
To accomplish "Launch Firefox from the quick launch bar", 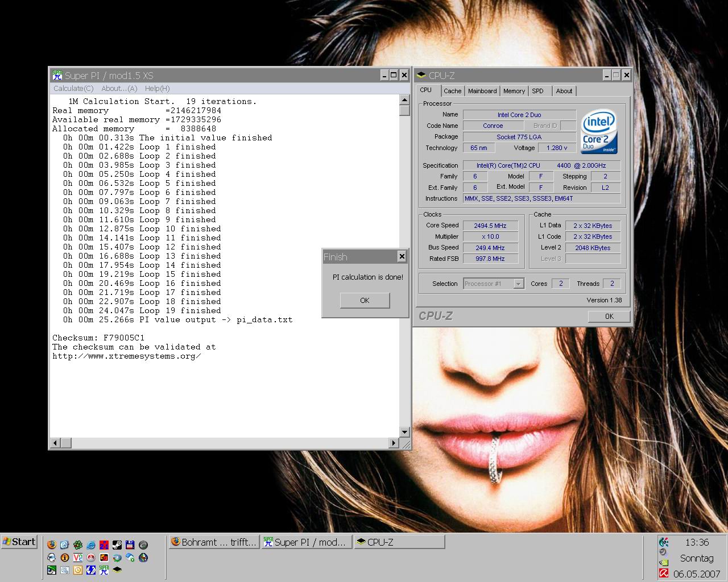I will point(52,544).
